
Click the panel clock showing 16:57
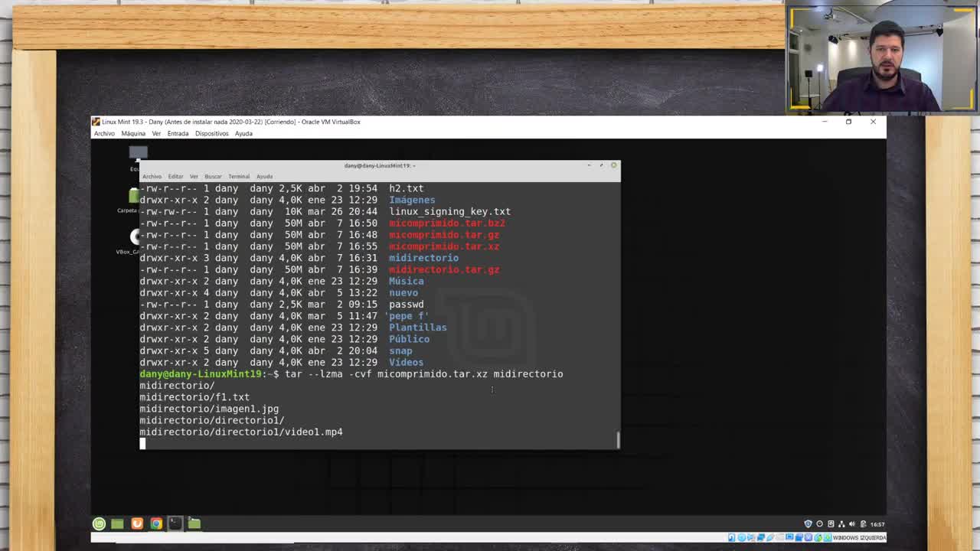tap(877, 524)
